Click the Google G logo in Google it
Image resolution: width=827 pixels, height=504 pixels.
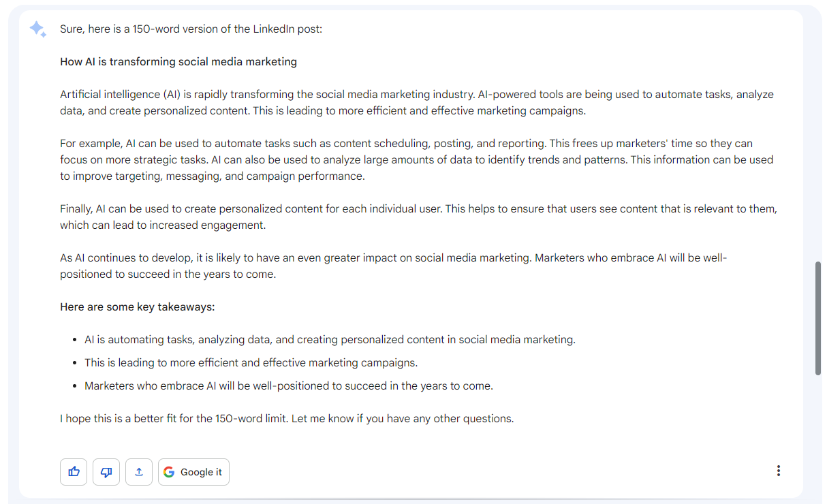169,472
